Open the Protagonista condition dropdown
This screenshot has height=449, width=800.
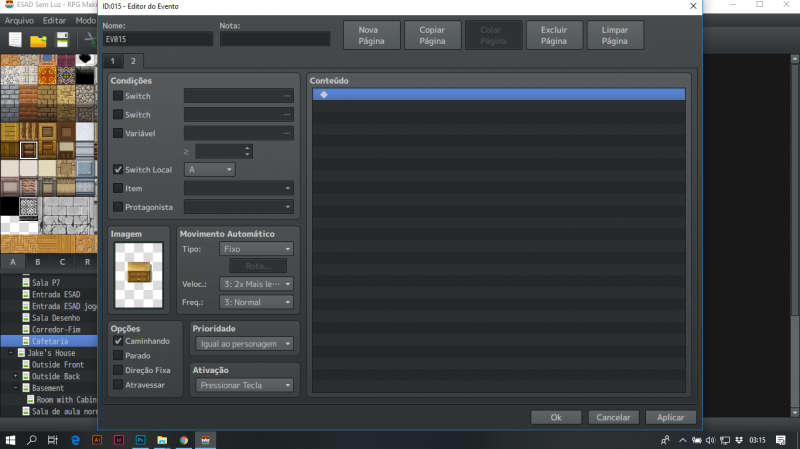click(239, 207)
